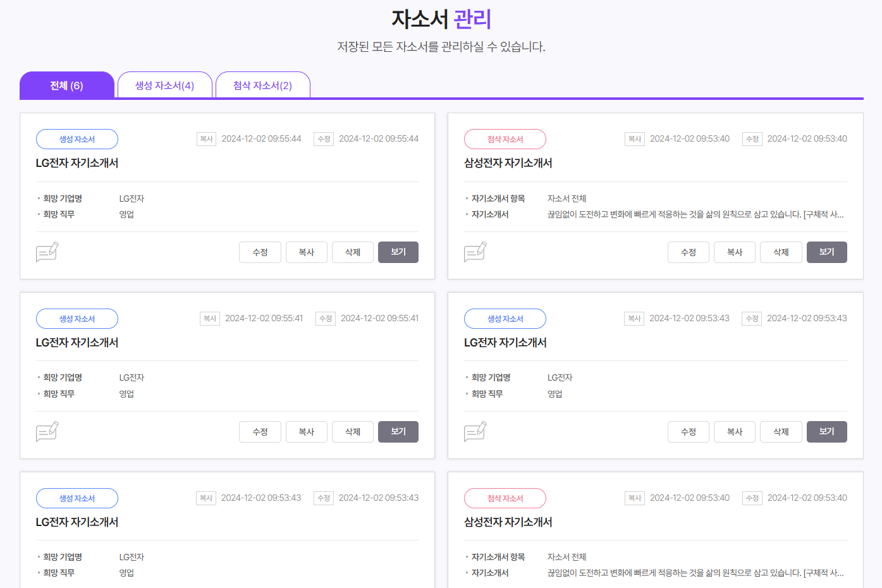The width and height of the screenshot is (882, 588).
Task: Click 삭제 button in the 삼성전자 자기소개서 card
Action: [x=781, y=252]
